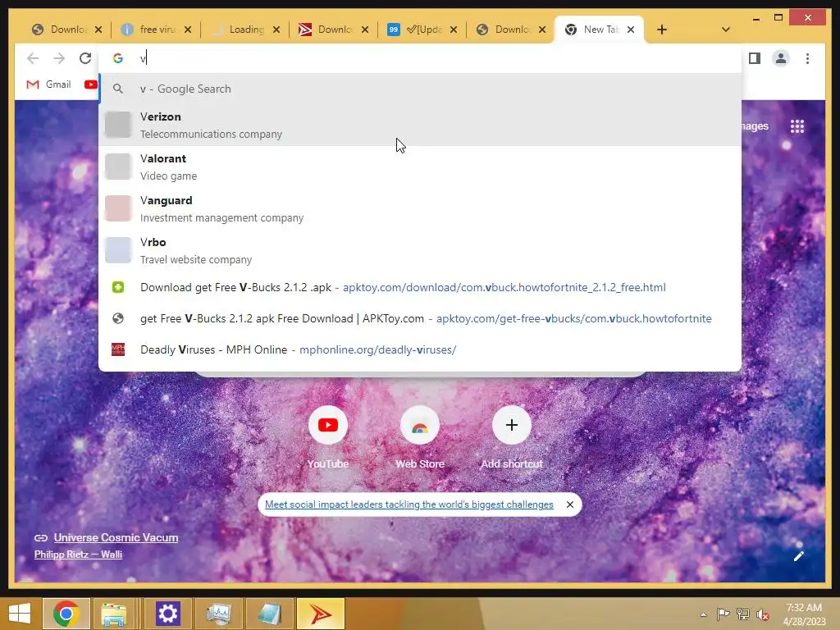Switch to the Loading tab
The image size is (840, 630).
pos(245,30)
